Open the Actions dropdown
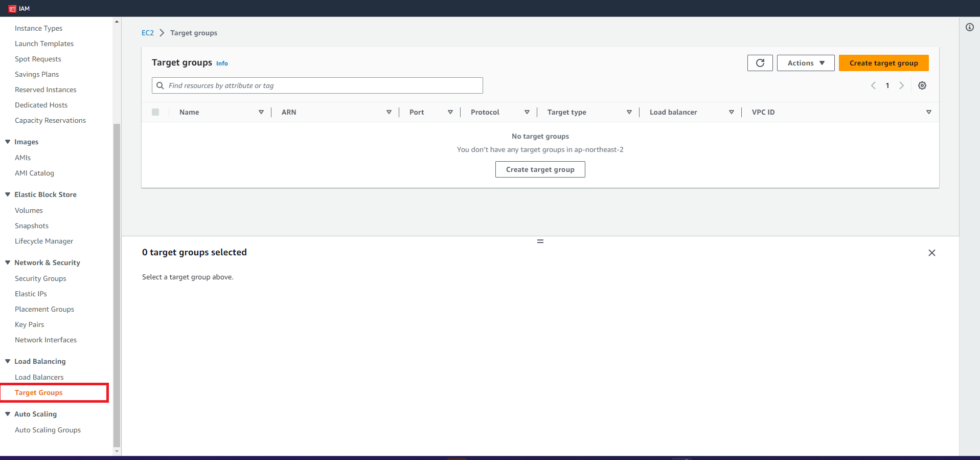The width and height of the screenshot is (980, 460). 806,63
